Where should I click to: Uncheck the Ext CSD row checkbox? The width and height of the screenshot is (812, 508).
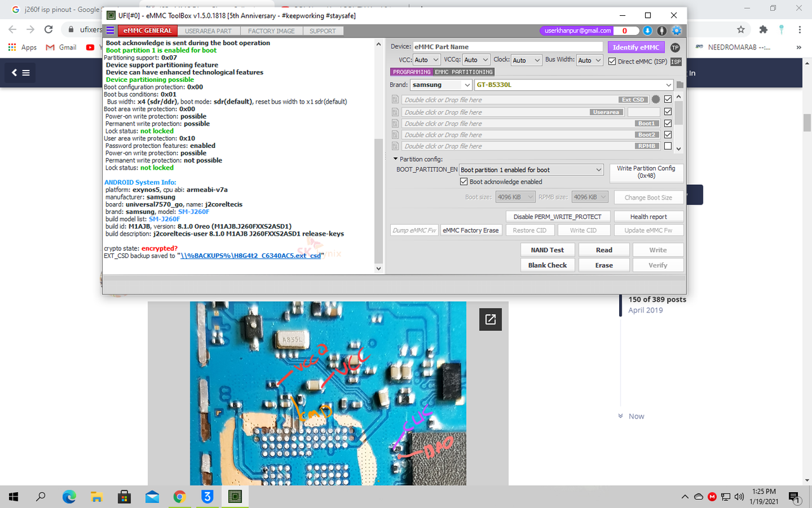[668, 100]
